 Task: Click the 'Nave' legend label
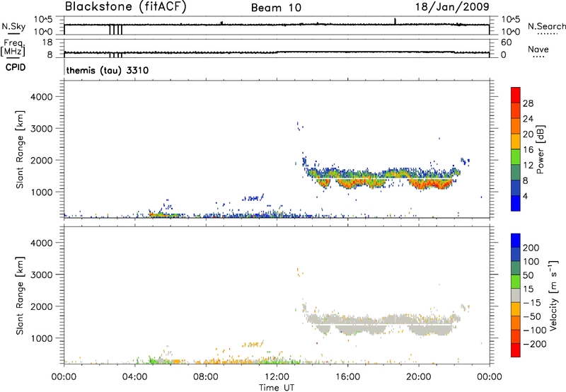point(538,50)
